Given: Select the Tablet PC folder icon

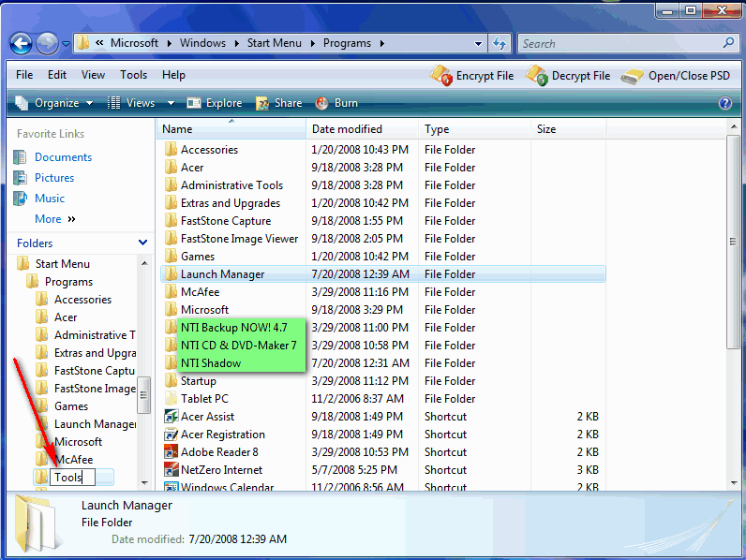Looking at the screenshot, I should coord(171,399).
